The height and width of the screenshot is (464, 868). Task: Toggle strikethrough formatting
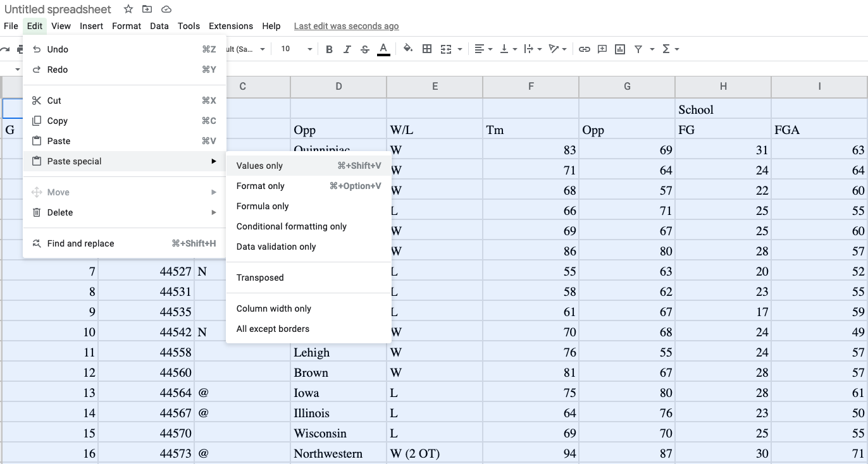tap(365, 49)
